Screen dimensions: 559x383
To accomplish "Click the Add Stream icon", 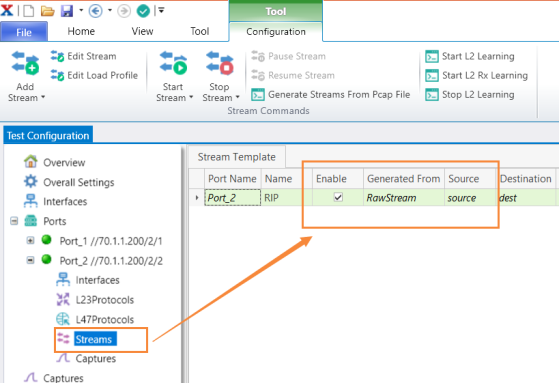I will [x=25, y=63].
